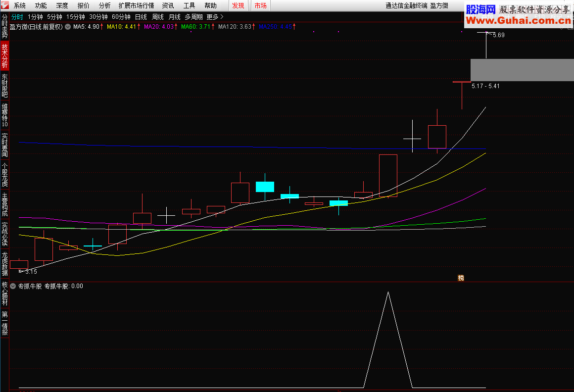Click the white signal peak in 专抓牛股 panel
The image size is (574, 392).
388,293
